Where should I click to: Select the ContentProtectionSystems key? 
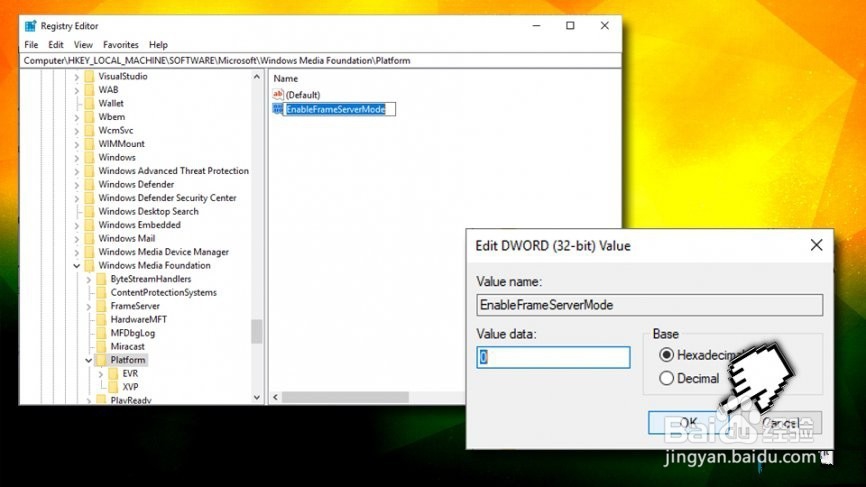point(163,293)
